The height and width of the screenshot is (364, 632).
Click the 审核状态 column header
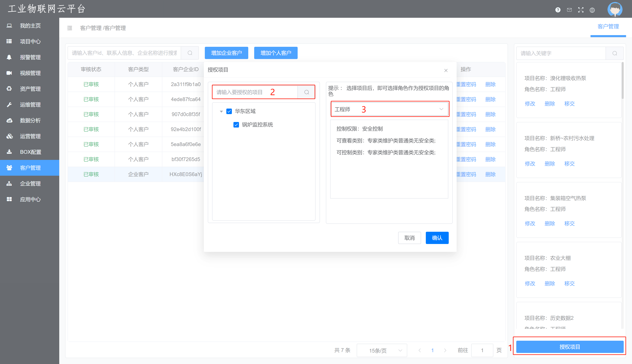91,69
